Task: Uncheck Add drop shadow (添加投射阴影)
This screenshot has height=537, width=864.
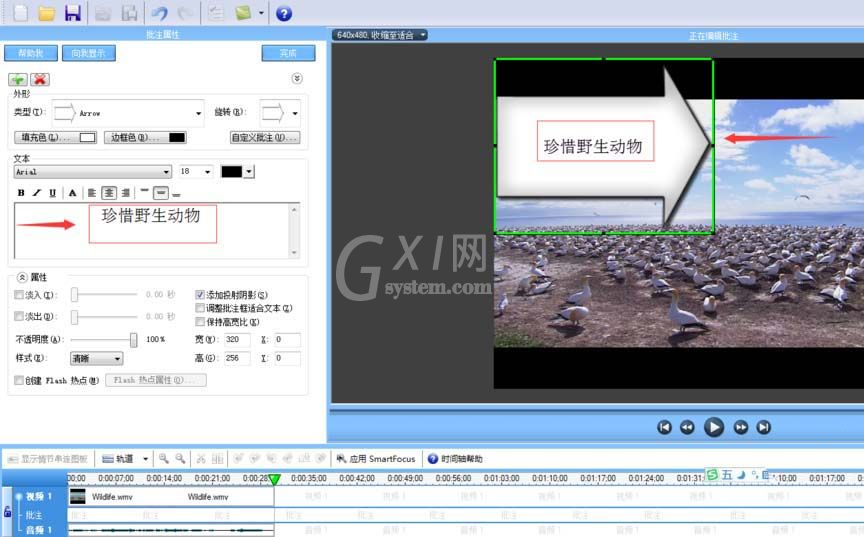Action: click(200, 295)
